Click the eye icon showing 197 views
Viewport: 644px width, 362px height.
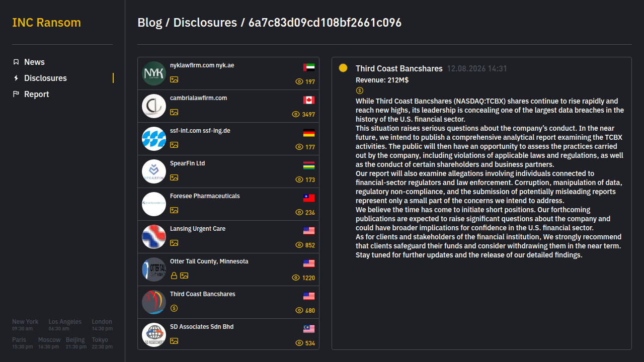299,81
